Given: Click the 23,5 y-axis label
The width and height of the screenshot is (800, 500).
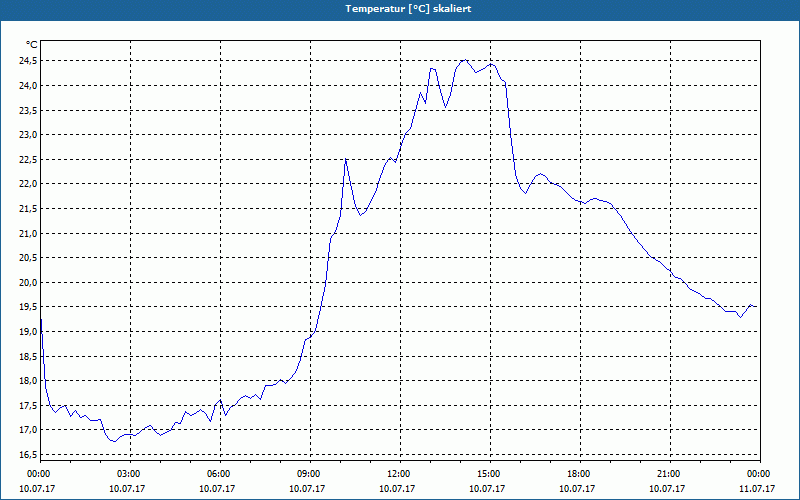Looking at the screenshot, I should [27, 110].
